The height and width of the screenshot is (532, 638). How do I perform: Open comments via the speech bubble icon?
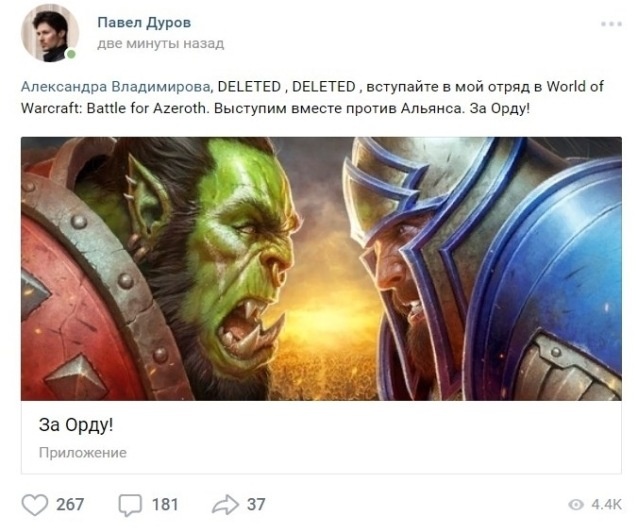click(x=130, y=505)
